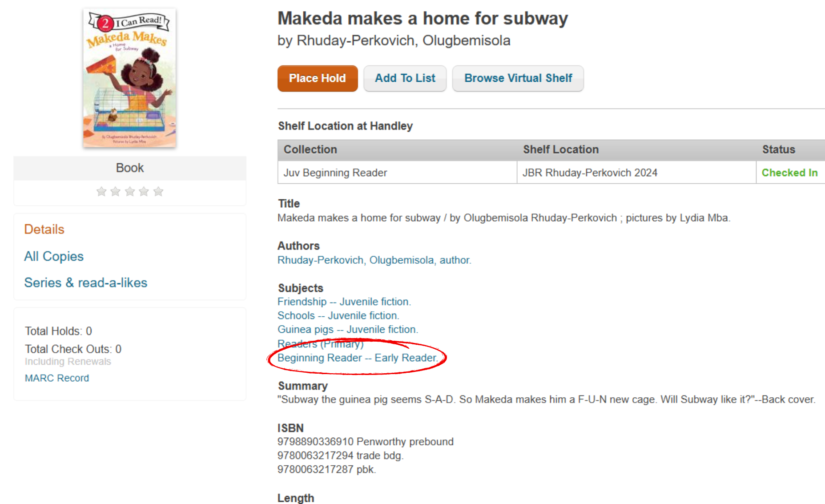Open Series & read-a-likes

pyautogui.click(x=85, y=282)
